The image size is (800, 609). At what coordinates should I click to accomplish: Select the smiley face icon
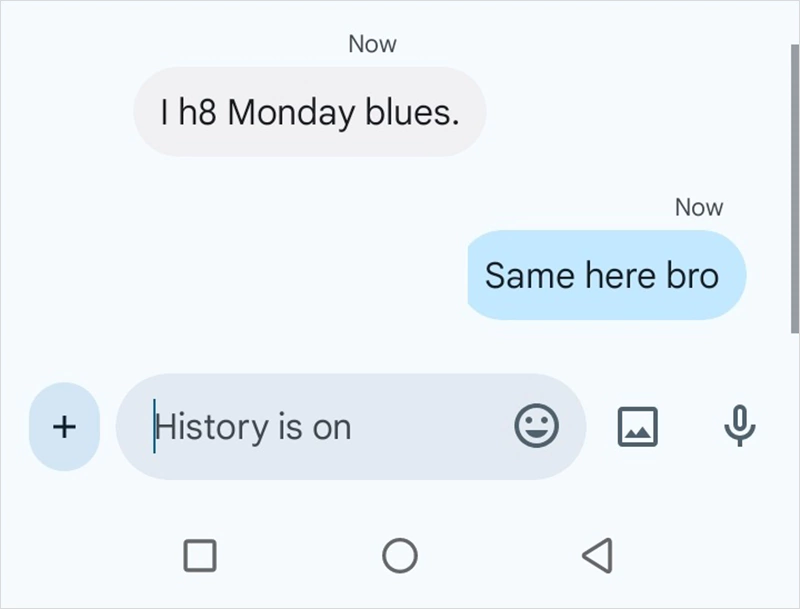click(539, 426)
